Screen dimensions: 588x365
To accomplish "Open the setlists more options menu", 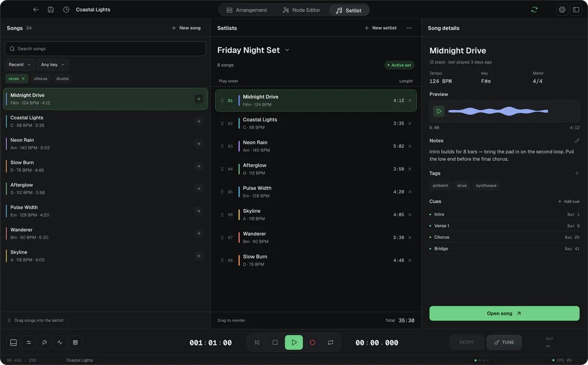I will [x=409, y=28].
